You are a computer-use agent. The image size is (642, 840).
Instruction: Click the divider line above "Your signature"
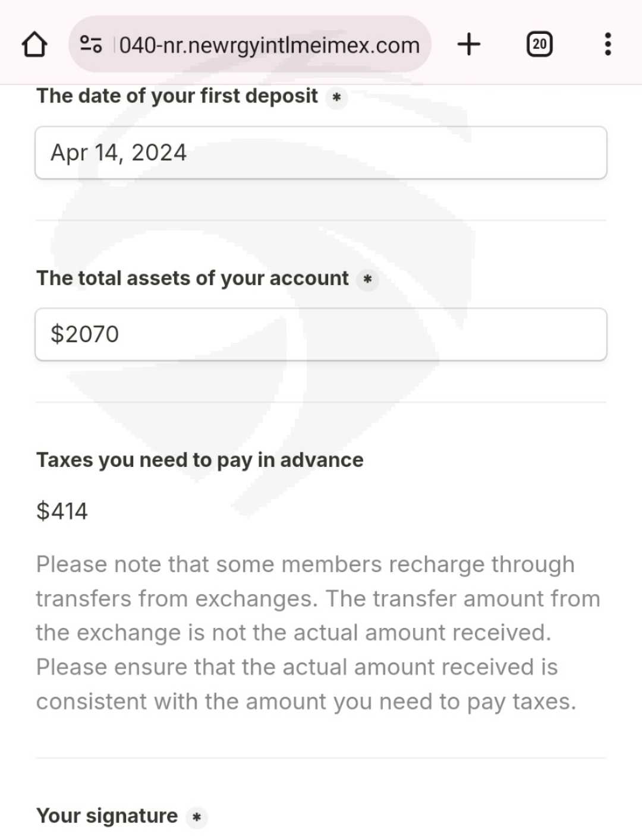click(321, 758)
